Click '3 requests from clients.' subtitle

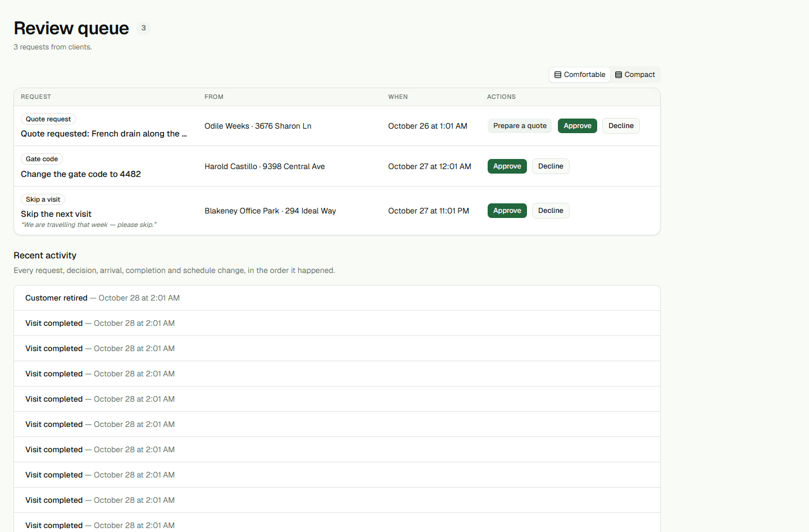pyautogui.click(x=53, y=47)
